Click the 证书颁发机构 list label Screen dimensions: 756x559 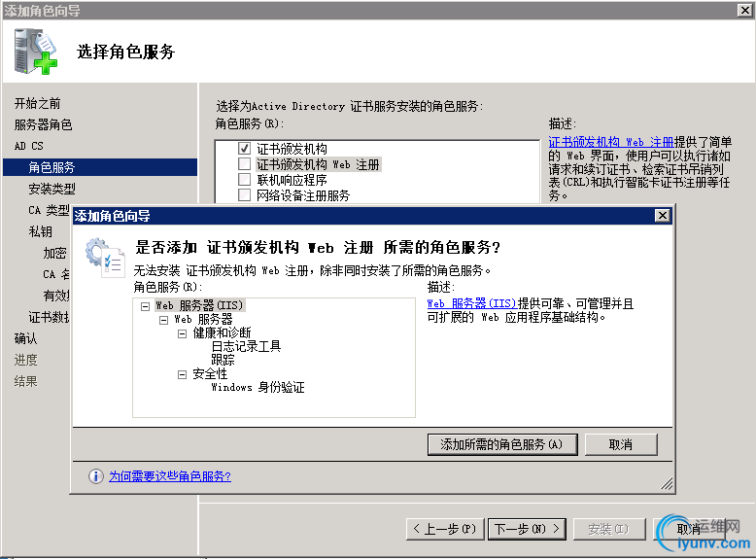[x=292, y=149]
